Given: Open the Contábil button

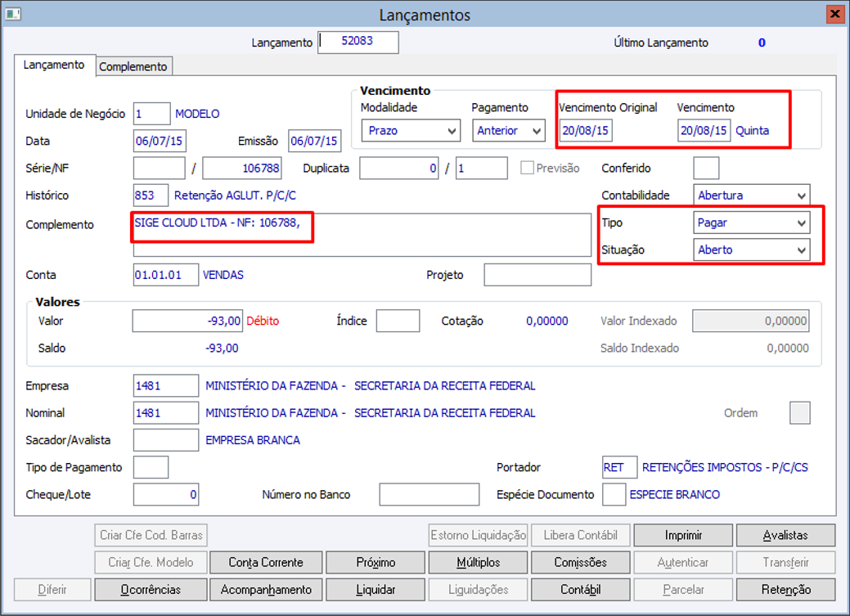Looking at the screenshot, I should click(581, 590).
